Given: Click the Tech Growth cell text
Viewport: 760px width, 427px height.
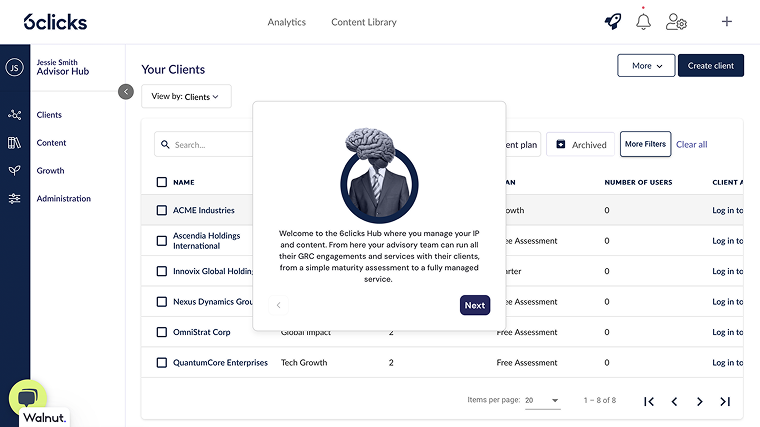Looking at the screenshot, I should coord(304,363).
